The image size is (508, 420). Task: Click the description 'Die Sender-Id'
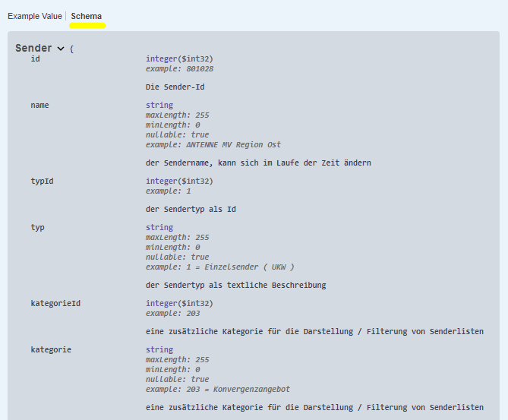pos(175,87)
